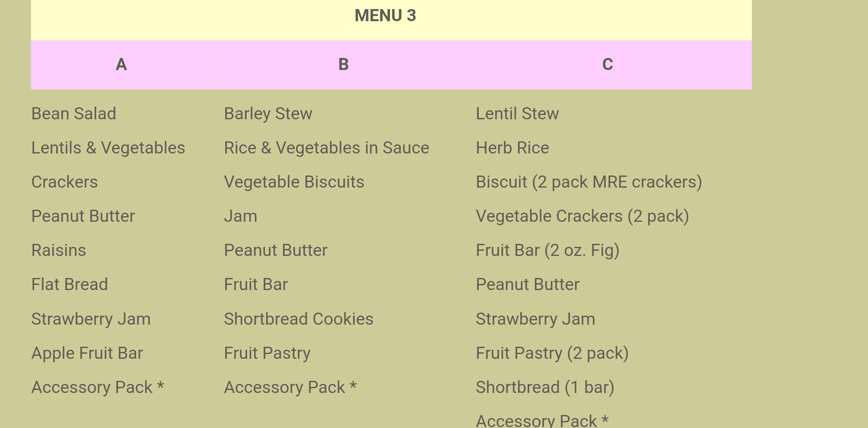Click Raisins in column A

click(x=59, y=250)
